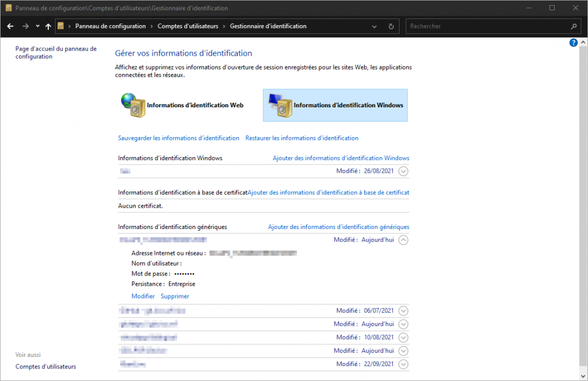Image resolution: width=588 pixels, height=381 pixels.
Task: Select Comptes d'utilisateurs in breadcrumb
Action: [x=188, y=26]
